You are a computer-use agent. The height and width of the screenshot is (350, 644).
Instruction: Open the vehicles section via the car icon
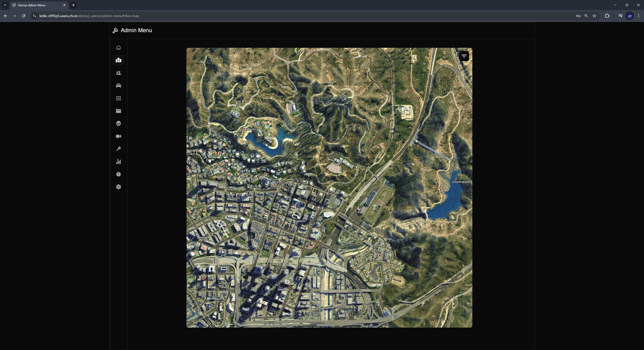(118, 85)
